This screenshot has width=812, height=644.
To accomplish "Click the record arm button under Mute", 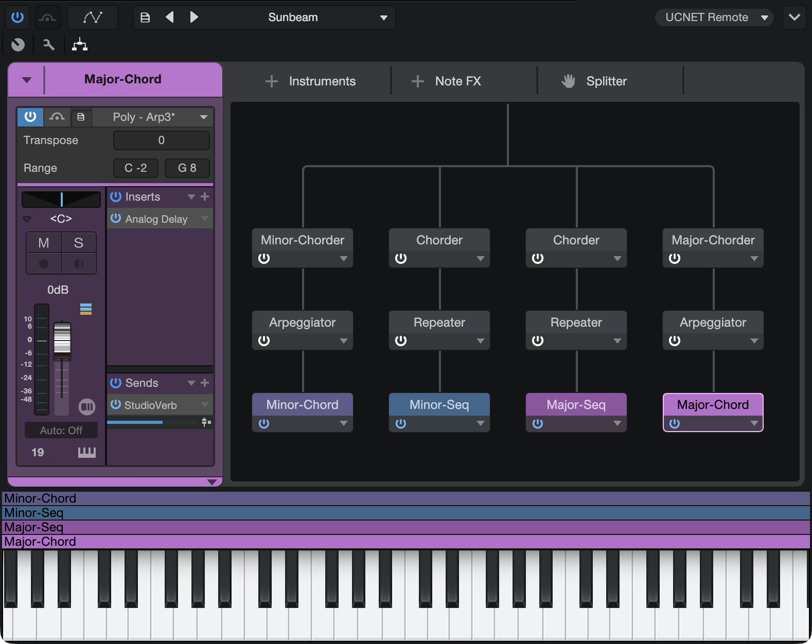I will [x=44, y=264].
